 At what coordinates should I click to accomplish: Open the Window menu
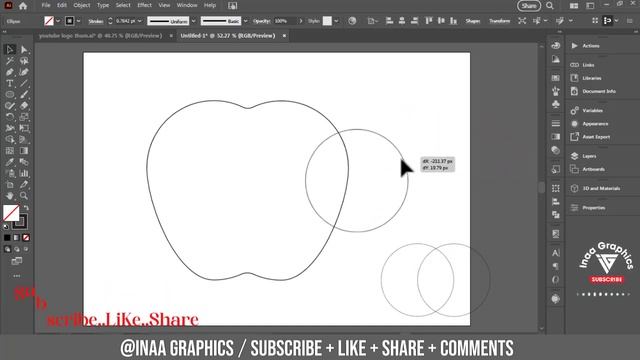(187, 5)
